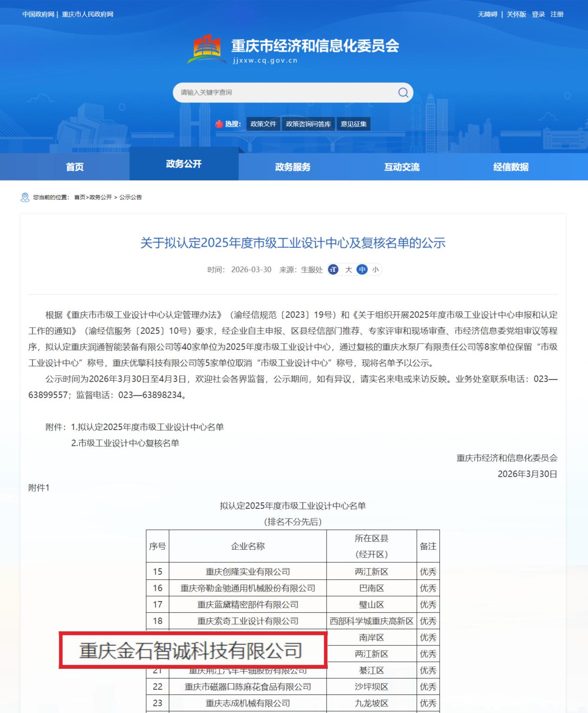588x713 pixels.
Task: Click the 政策咨询问答库 hot tag
Action: (308, 124)
